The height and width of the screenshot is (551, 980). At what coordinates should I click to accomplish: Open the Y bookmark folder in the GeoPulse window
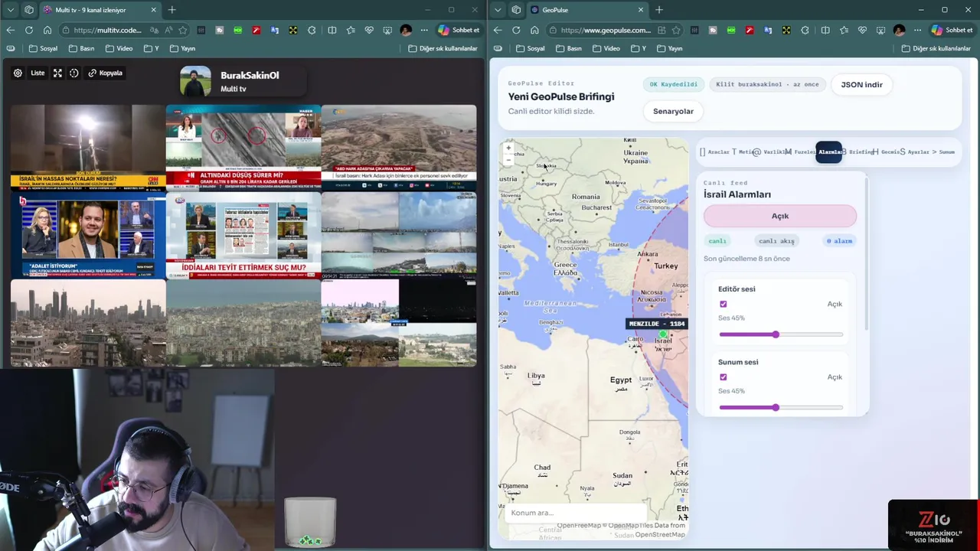[x=639, y=48]
